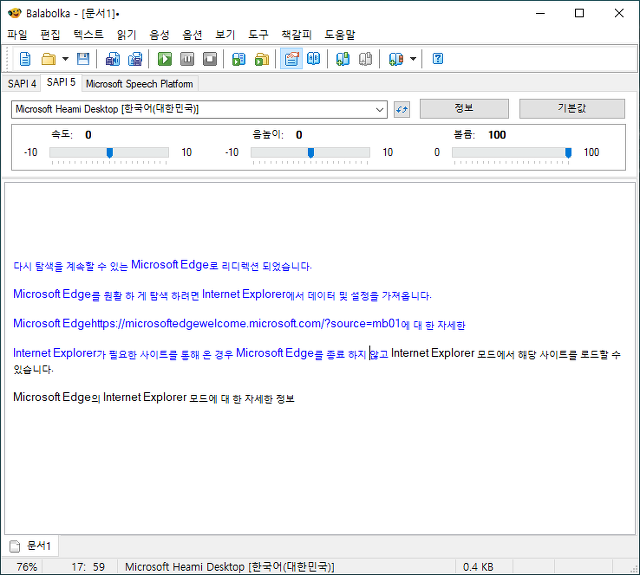Create a new document via toolbar icon
The height and width of the screenshot is (575, 640).
[25, 59]
